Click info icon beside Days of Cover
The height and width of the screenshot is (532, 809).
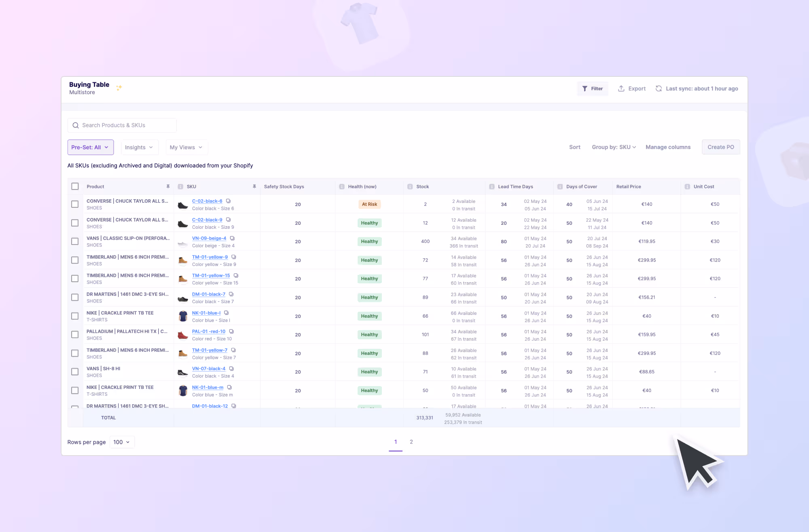point(560,187)
